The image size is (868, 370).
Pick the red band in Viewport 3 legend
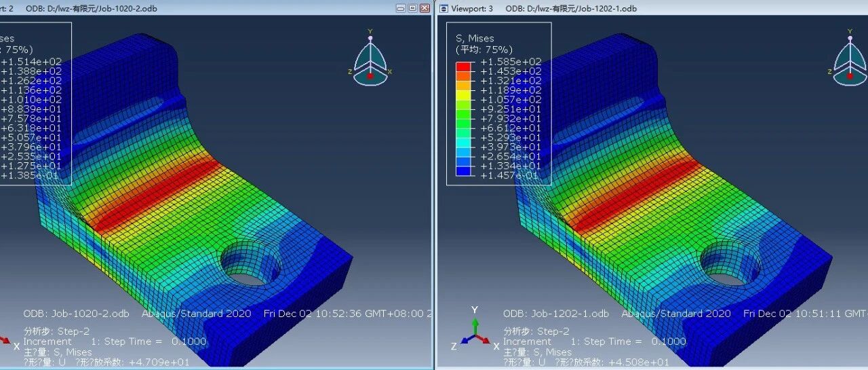pos(464,67)
